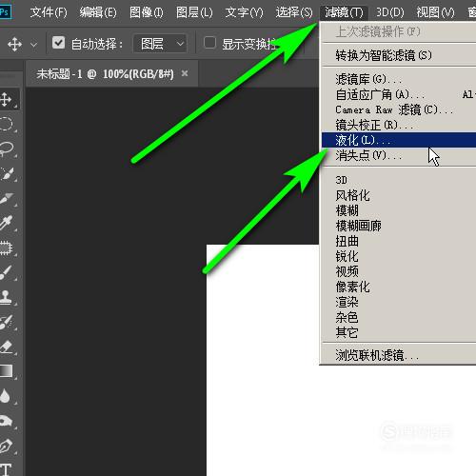This screenshot has height=476, width=476.
Task: Expand the 视频 submenu
Action: (x=398, y=271)
